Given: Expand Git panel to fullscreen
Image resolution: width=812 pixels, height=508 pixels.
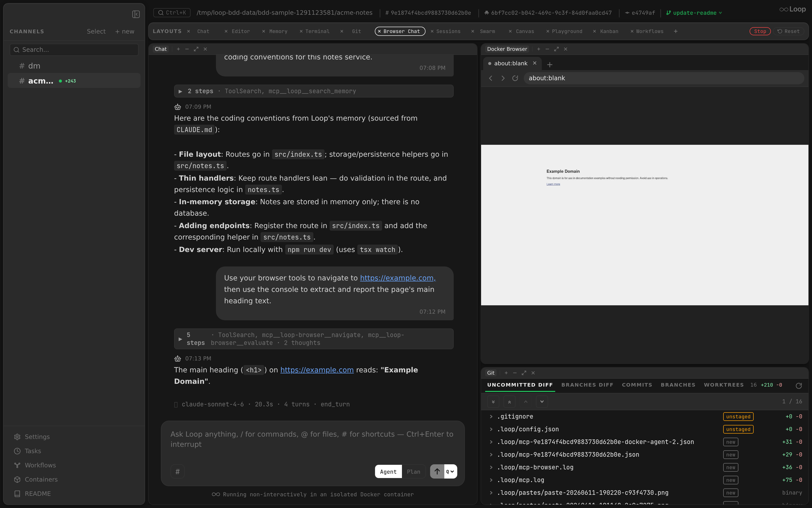Looking at the screenshot, I should click(x=524, y=373).
